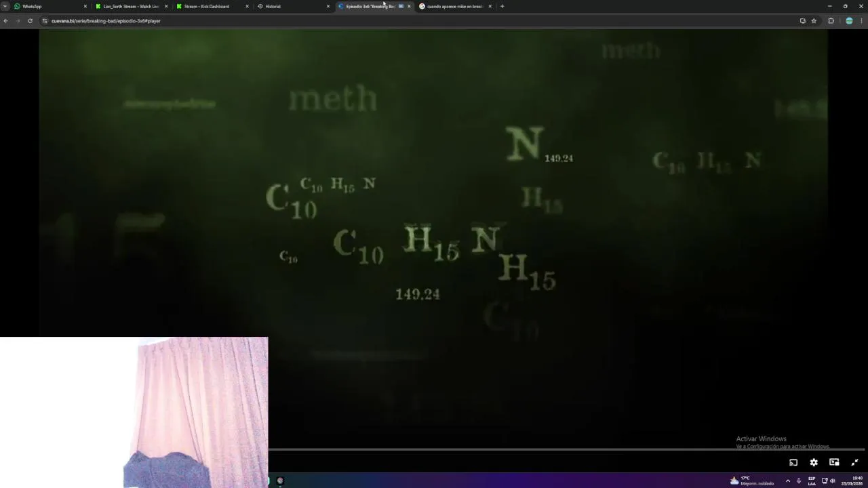View site information for cuevana.bi
868x488 pixels.
coord(45,21)
